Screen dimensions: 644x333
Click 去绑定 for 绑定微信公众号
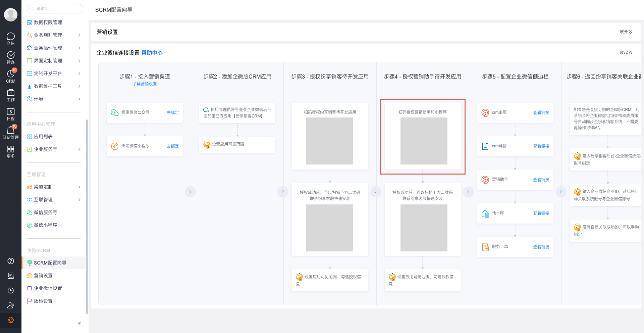pyautogui.click(x=173, y=113)
